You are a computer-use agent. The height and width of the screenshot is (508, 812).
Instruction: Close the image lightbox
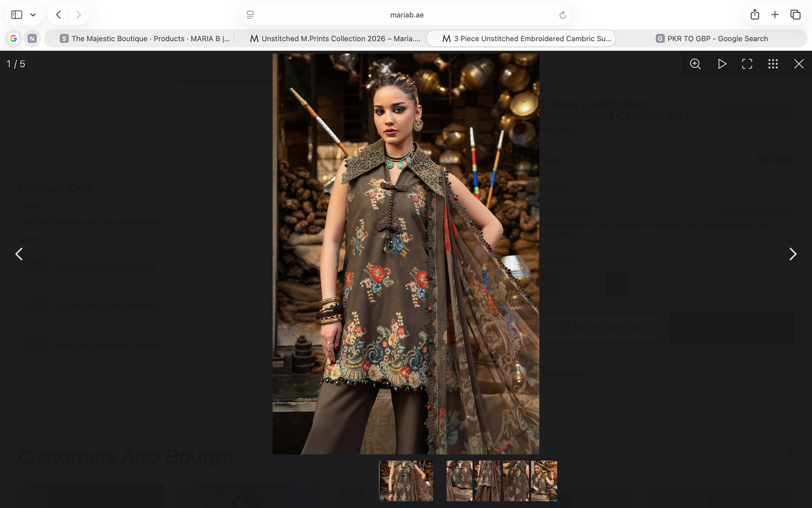[799, 64]
